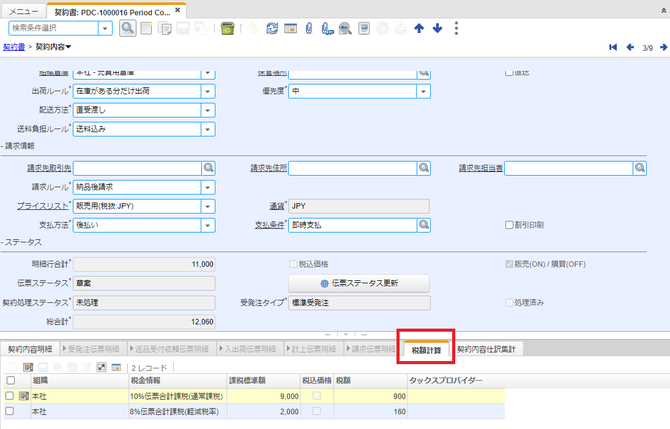The height and width of the screenshot is (429, 670).
Task: Go to the previous record arrow
Action: (630, 47)
